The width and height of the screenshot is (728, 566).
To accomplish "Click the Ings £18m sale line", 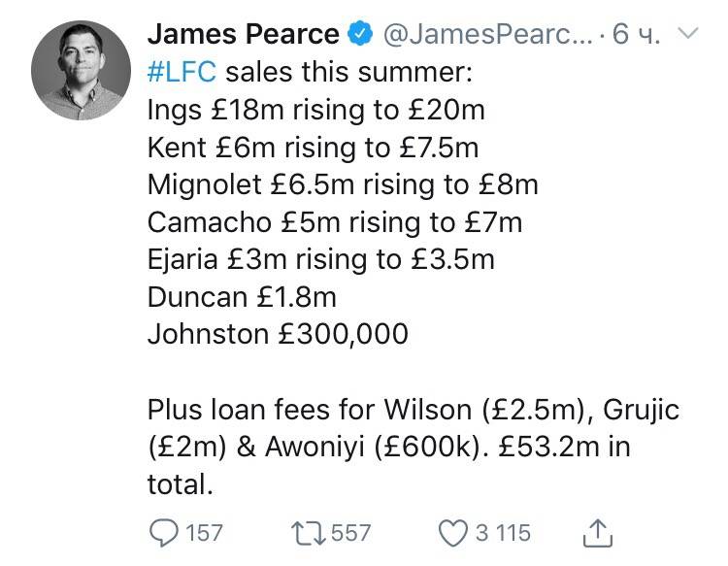I will pyautogui.click(x=315, y=110).
